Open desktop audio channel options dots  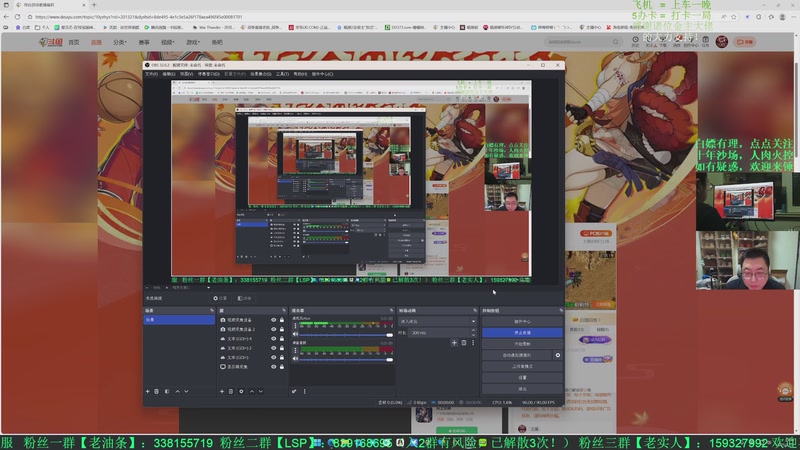pyautogui.click(x=295, y=351)
